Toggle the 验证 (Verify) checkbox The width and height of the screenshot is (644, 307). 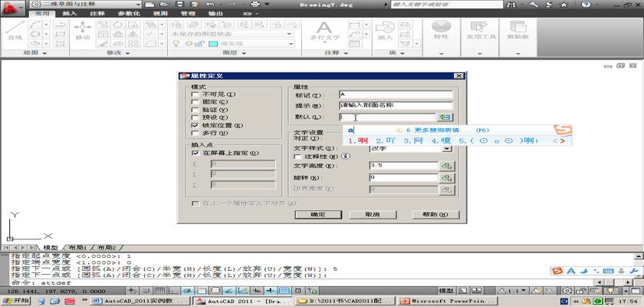[195, 110]
